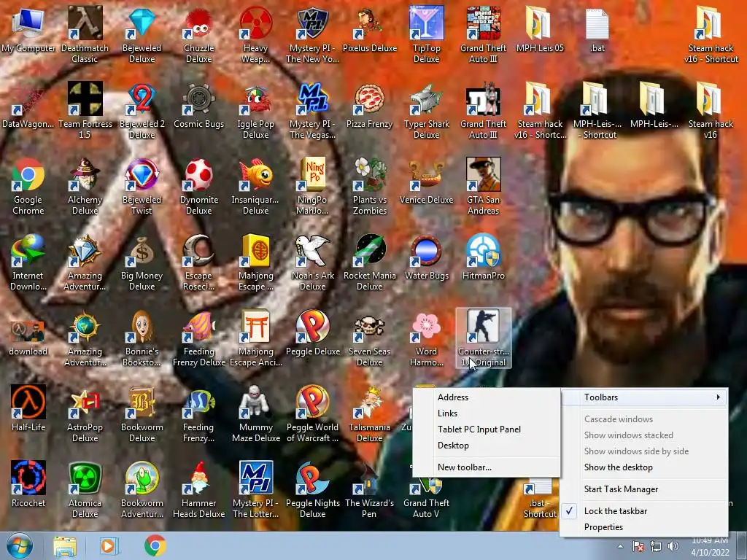Open Windows Explorer from the taskbar
The height and width of the screenshot is (560, 747).
pos(65,546)
